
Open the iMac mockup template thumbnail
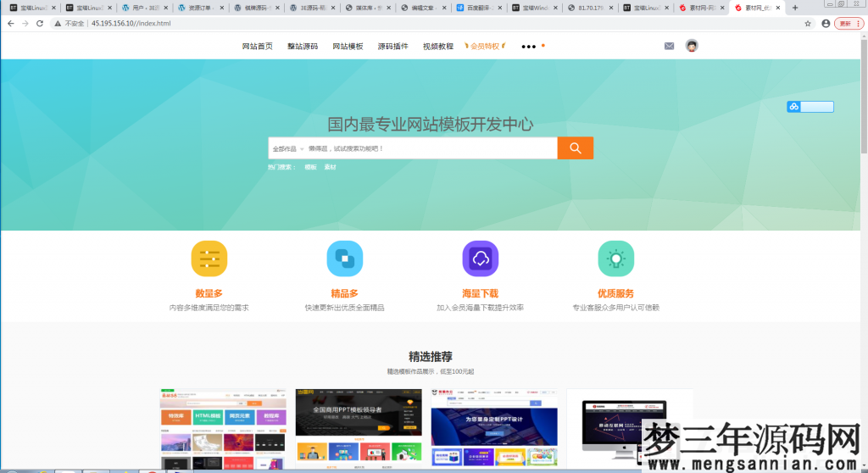tap(630, 429)
